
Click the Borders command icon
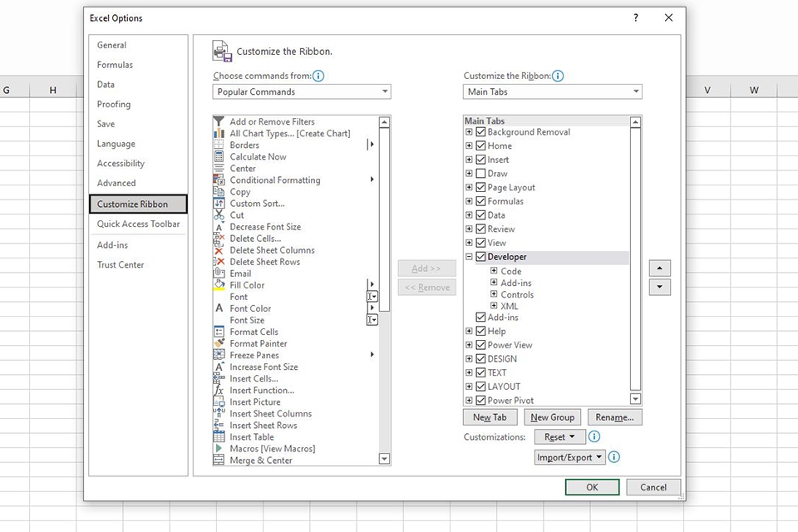point(219,145)
